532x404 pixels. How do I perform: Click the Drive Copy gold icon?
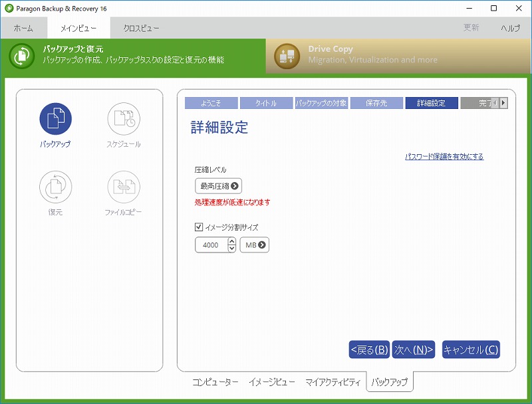coord(287,56)
